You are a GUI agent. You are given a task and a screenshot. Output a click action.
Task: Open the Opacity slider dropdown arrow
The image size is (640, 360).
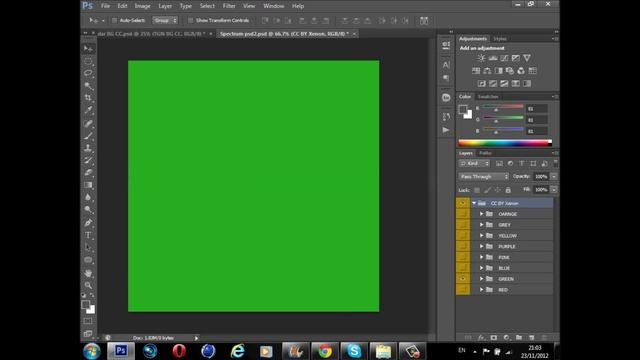(554, 176)
